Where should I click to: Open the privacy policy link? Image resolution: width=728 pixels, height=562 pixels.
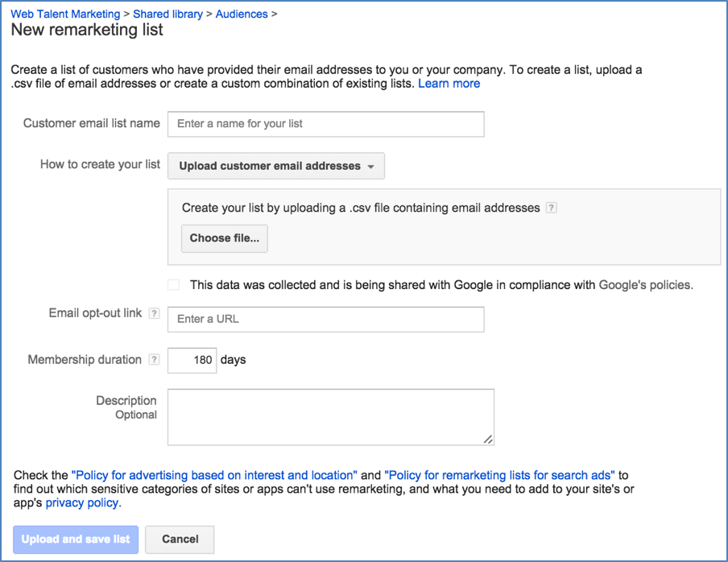click(x=83, y=503)
